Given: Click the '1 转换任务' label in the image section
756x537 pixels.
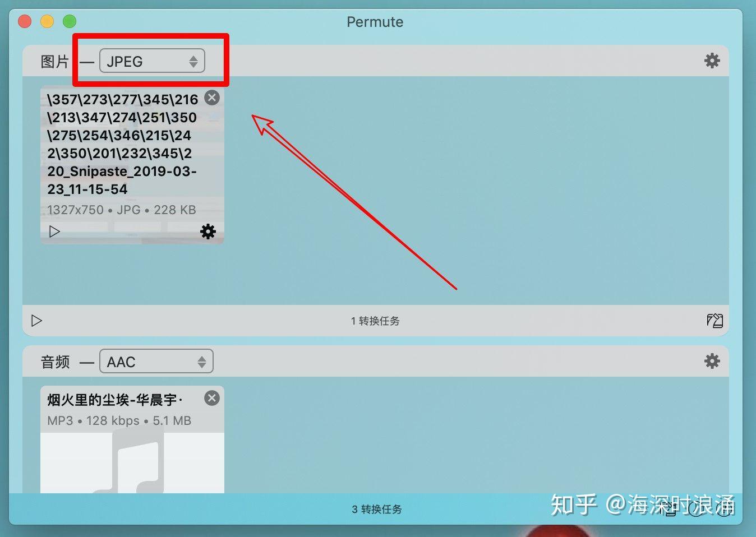Looking at the screenshot, I should pyautogui.click(x=375, y=320).
